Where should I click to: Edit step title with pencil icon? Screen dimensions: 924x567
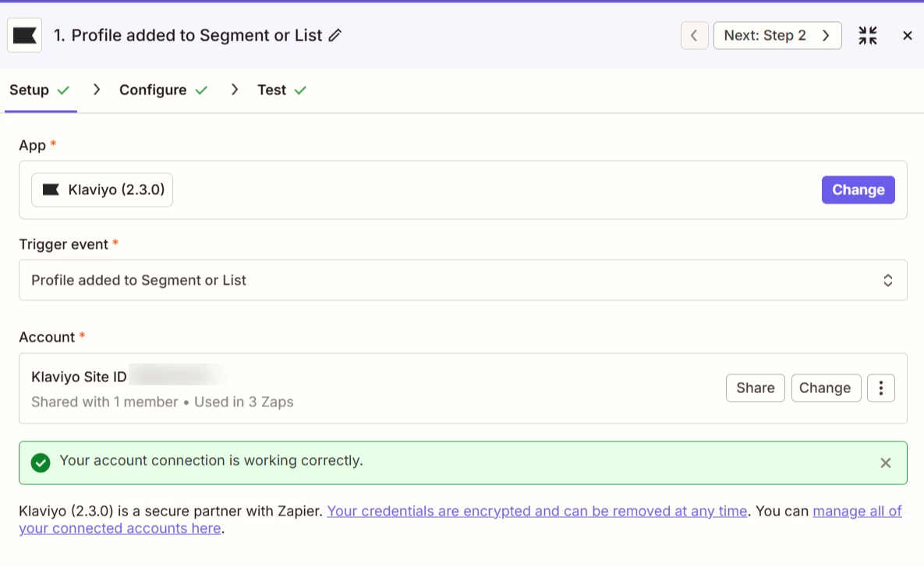[335, 35]
